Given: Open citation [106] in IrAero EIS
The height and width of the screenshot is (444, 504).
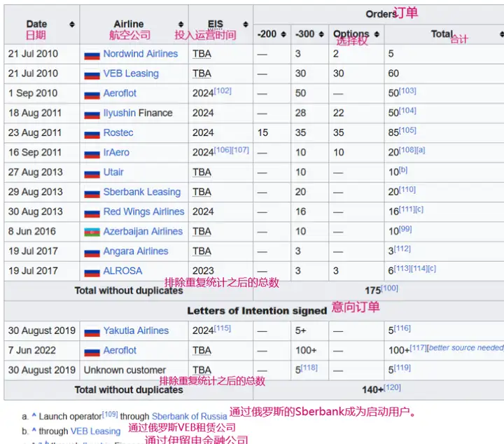Looking at the screenshot, I should point(223,150).
